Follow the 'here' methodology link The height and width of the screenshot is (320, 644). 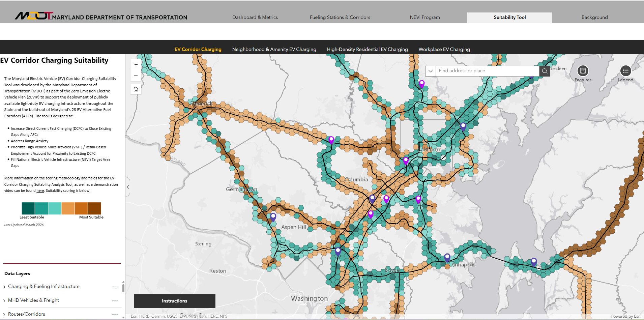pyautogui.click(x=40, y=191)
